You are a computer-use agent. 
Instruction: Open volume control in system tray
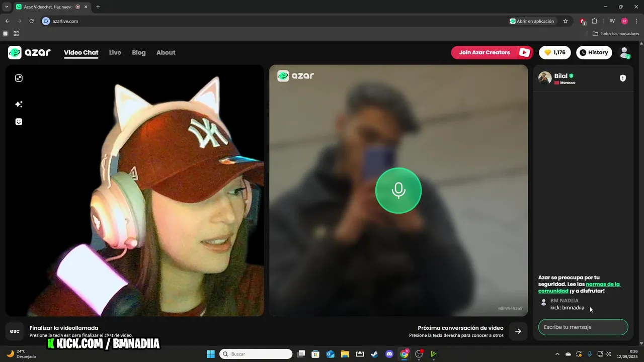(x=609, y=354)
